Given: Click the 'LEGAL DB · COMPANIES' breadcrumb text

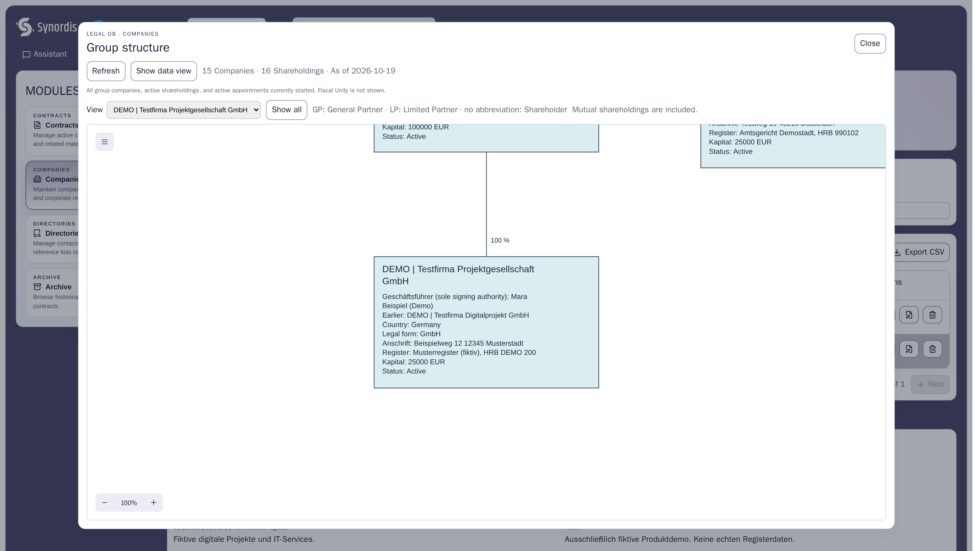Looking at the screenshot, I should pos(122,34).
